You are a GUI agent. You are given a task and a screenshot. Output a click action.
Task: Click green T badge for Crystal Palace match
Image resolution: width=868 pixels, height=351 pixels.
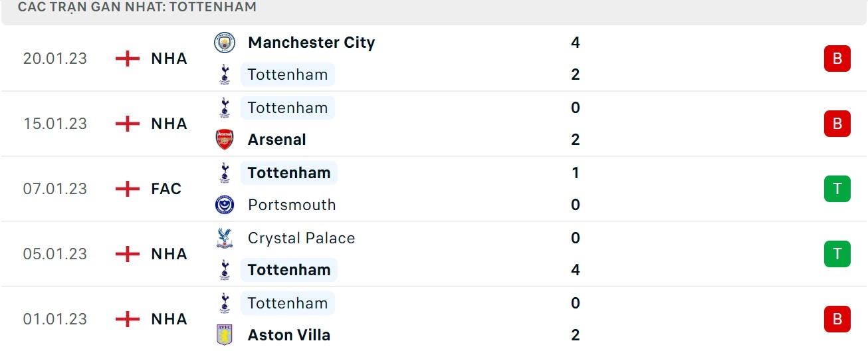(837, 254)
